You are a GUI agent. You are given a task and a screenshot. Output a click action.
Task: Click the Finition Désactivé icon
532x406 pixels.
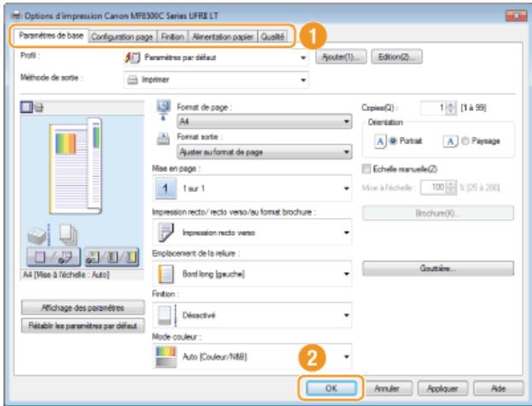click(x=167, y=315)
